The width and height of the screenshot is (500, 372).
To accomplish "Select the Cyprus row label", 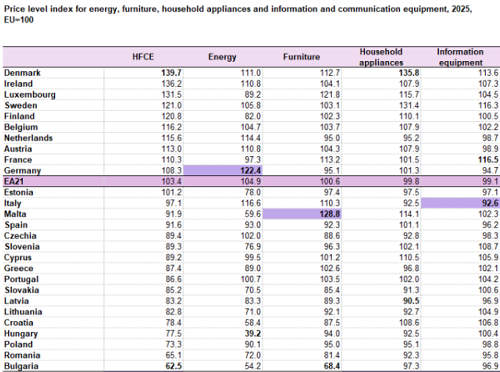I will [18, 258].
